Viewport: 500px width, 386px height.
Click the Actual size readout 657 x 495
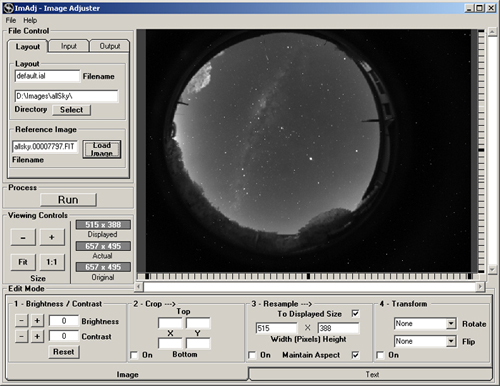coord(103,246)
